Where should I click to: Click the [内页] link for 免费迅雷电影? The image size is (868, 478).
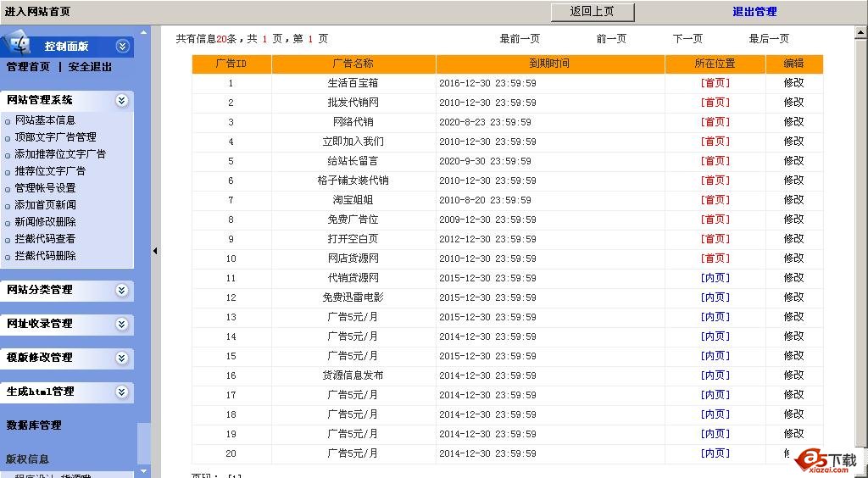pyautogui.click(x=715, y=297)
